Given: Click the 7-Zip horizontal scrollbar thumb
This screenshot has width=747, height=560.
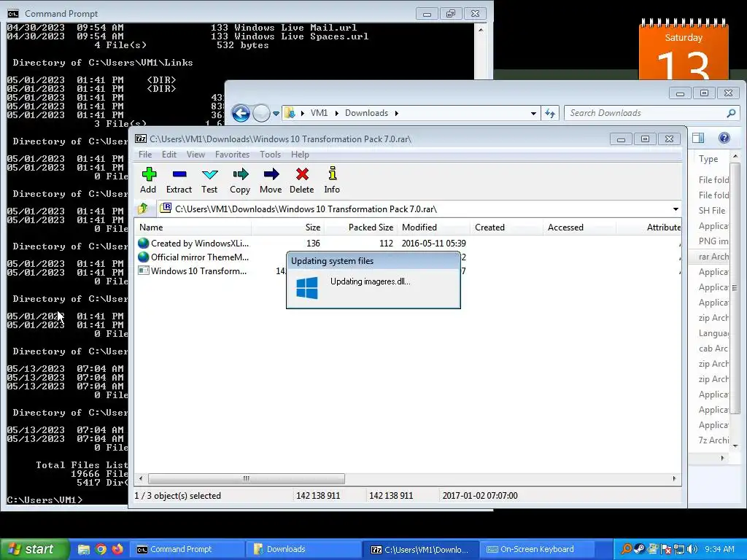Looking at the screenshot, I should coord(247,478).
